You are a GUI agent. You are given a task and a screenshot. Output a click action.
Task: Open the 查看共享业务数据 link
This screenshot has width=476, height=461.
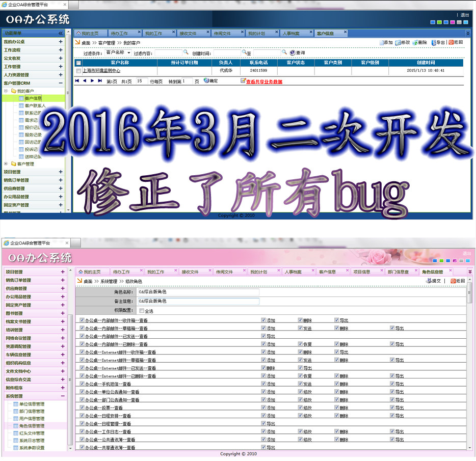pyautogui.click(x=263, y=82)
